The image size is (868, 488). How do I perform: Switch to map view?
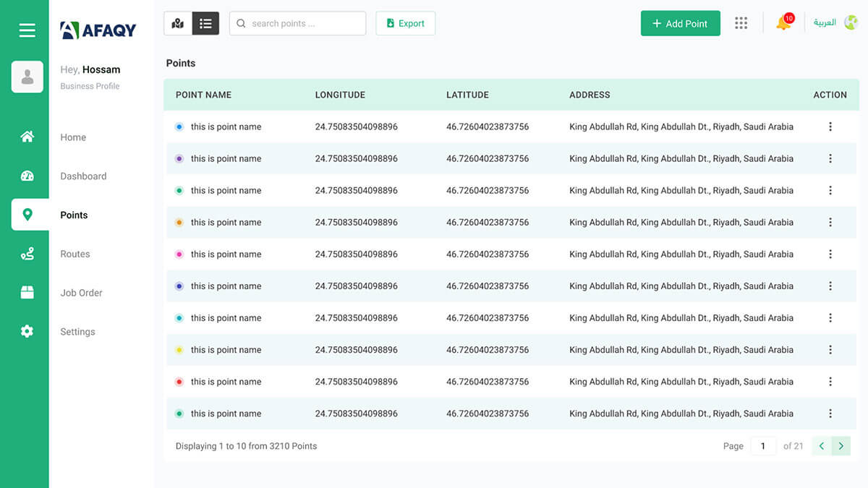[178, 23]
